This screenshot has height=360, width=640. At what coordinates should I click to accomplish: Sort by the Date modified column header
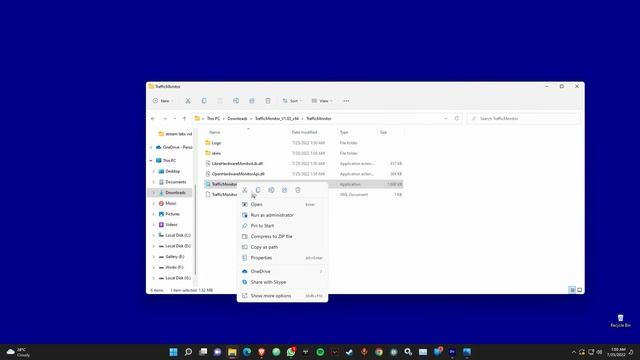point(304,132)
